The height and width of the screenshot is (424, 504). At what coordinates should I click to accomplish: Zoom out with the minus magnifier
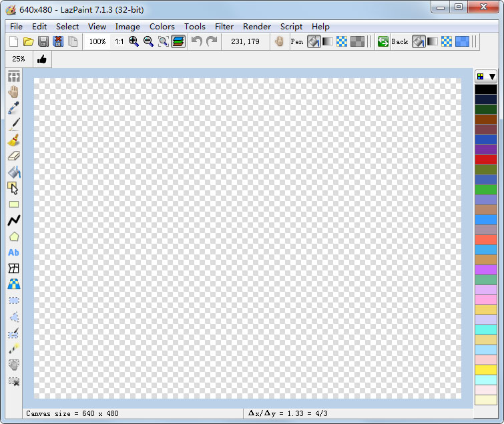(148, 41)
